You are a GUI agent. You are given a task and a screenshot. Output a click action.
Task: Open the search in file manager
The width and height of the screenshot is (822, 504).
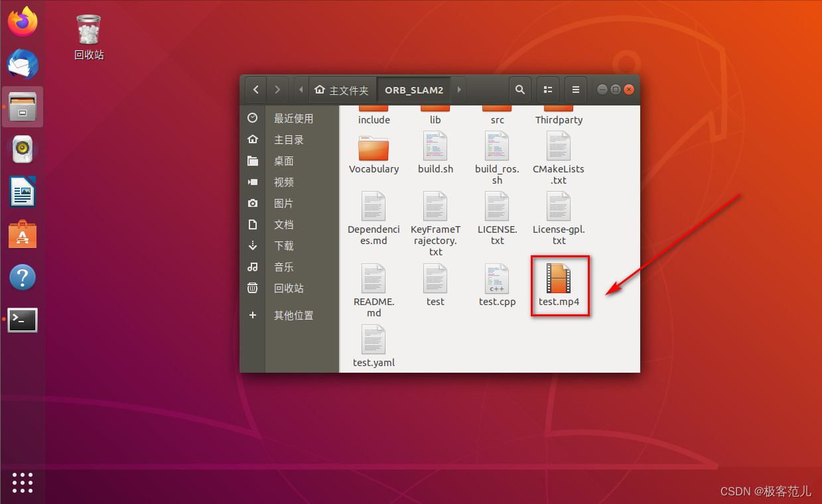pos(520,90)
